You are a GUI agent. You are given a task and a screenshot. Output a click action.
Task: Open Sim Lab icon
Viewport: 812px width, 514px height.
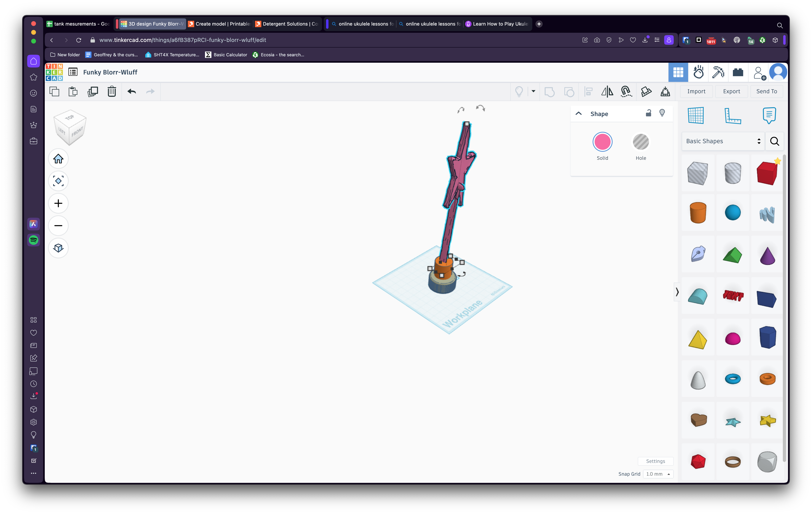point(698,72)
